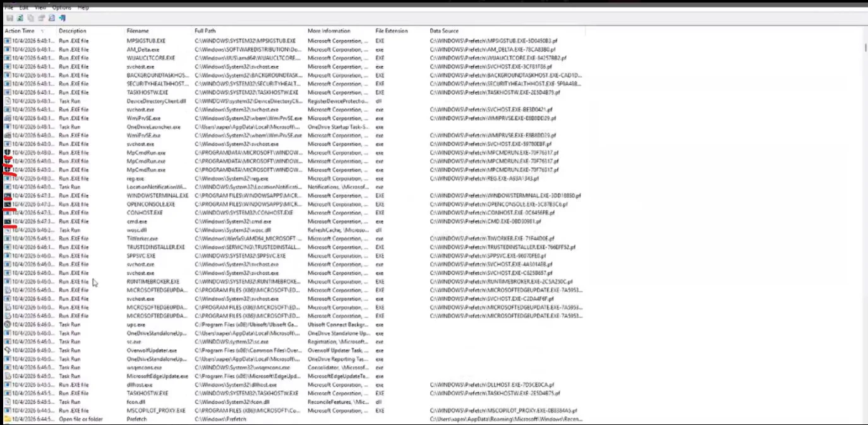Click the icon of the WINDOWSTERMINAL.EXE row

click(x=7, y=196)
